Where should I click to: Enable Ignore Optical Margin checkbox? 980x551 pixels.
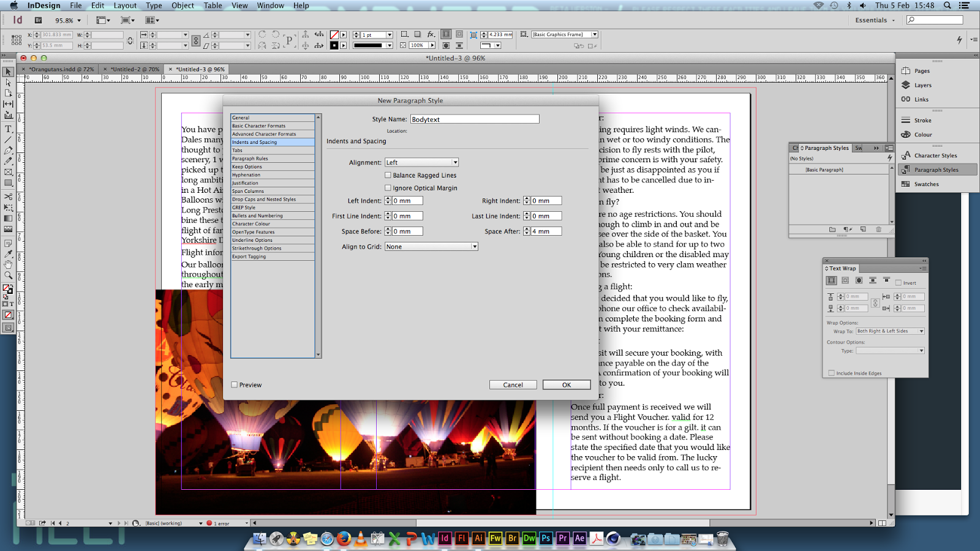(388, 188)
